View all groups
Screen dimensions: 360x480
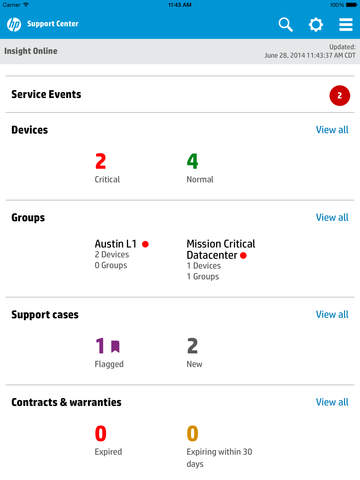[x=332, y=217]
